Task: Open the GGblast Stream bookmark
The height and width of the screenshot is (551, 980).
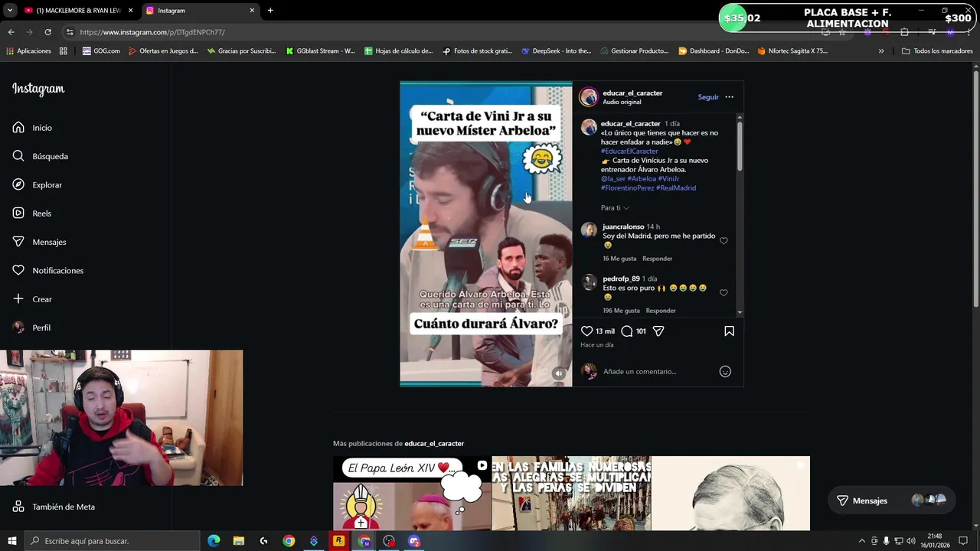Action: [320, 51]
